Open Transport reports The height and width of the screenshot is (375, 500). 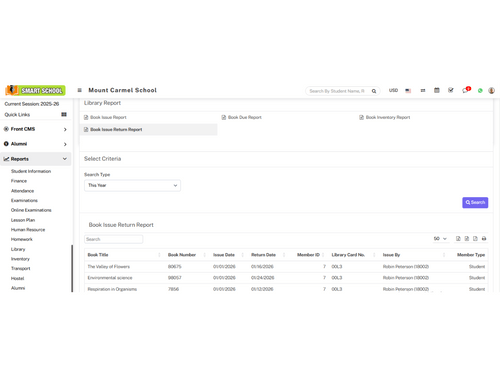[21, 269]
